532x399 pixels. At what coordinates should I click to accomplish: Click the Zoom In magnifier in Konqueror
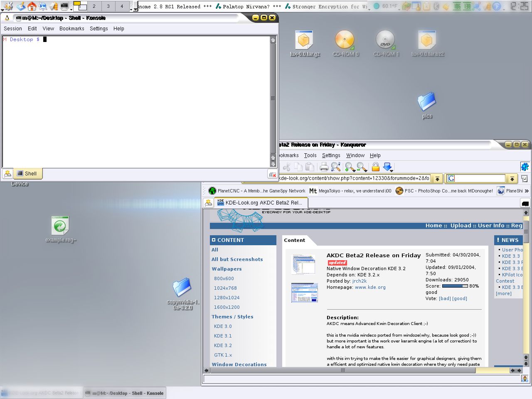pyautogui.click(x=350, y=167)
